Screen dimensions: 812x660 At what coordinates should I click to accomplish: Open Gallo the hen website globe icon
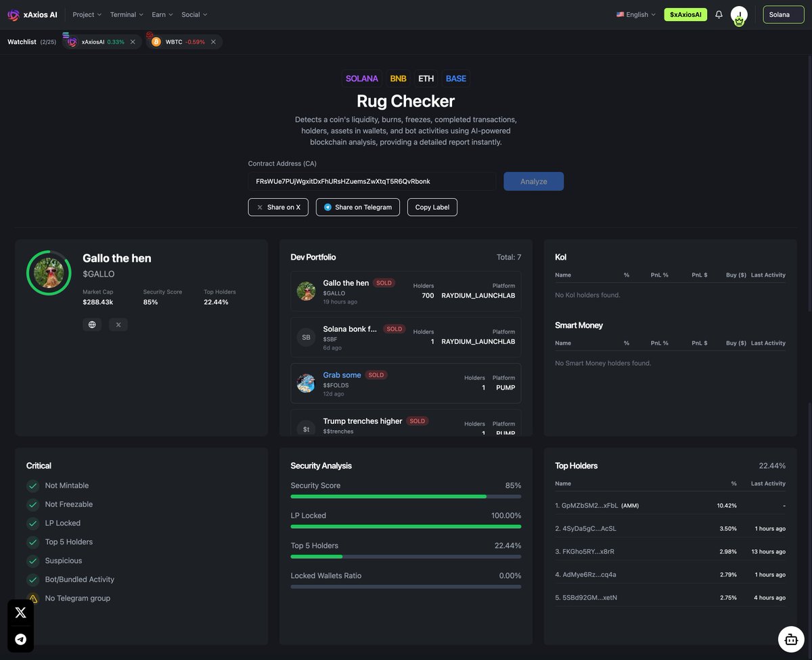click(x=92, y=325)
